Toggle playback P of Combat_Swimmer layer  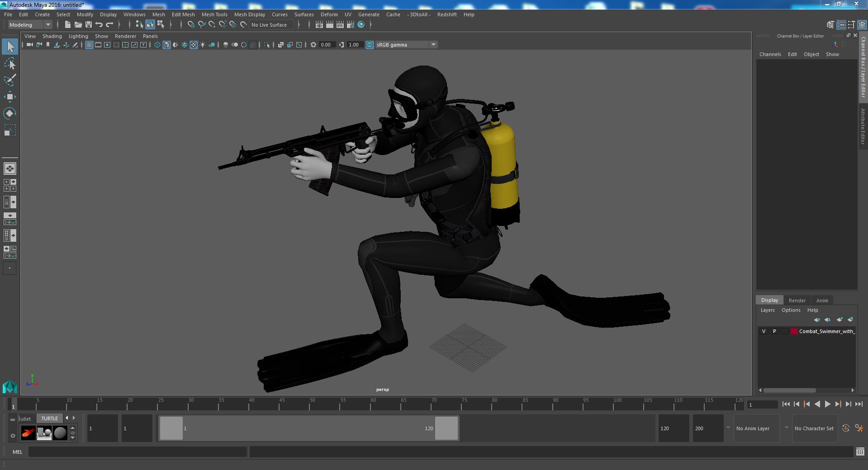[774, 331]
